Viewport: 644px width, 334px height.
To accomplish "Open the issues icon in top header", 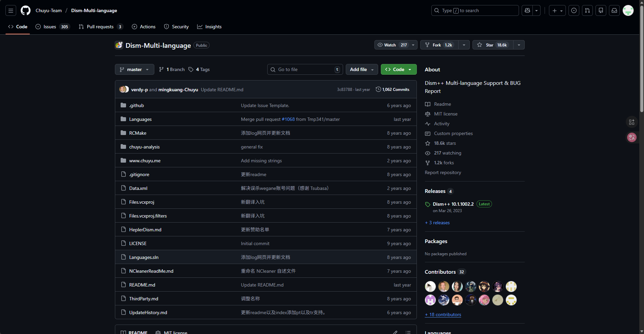I will click(574, 10).
